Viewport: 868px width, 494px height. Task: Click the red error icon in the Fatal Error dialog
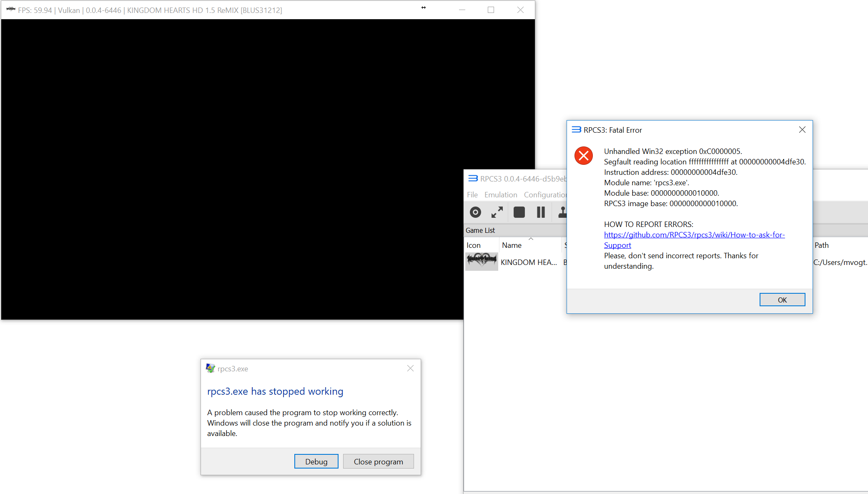pos(584,156)
